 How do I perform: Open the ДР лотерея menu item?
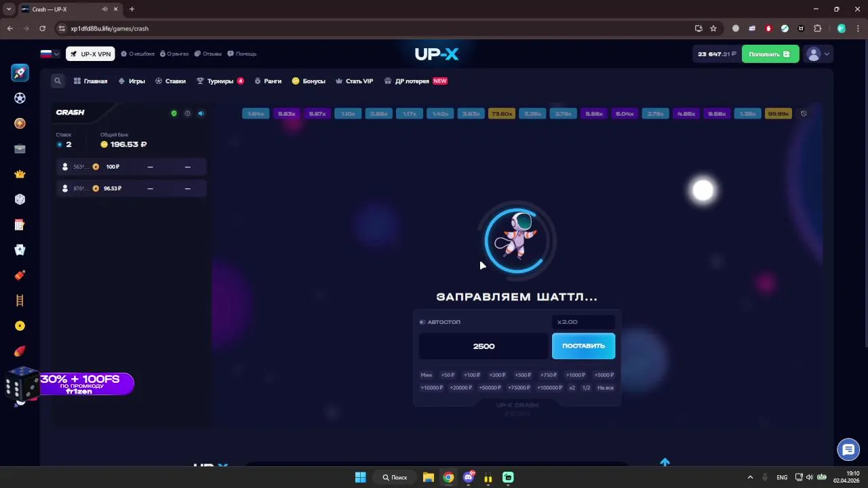pyautogui.click(x=416, y=81)
